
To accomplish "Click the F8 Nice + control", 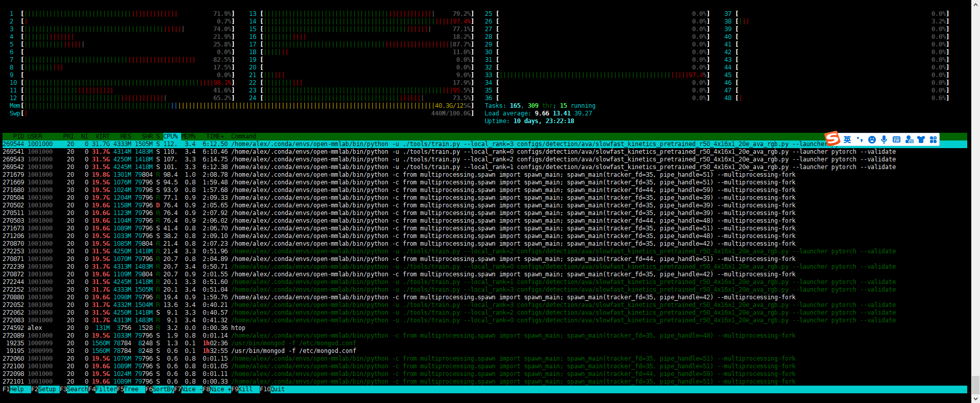I will click(x=216, y=389).
